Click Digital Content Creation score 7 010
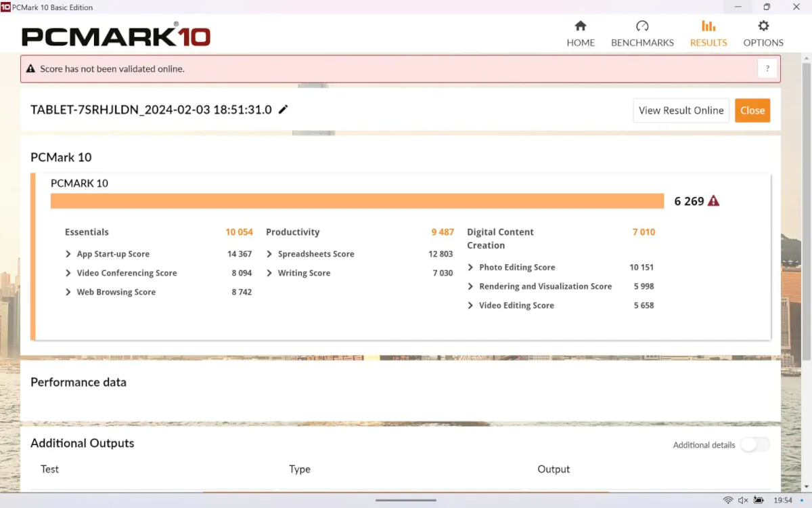Image resolution: width=812 pixels, height=508 pixels. (644, 232)
